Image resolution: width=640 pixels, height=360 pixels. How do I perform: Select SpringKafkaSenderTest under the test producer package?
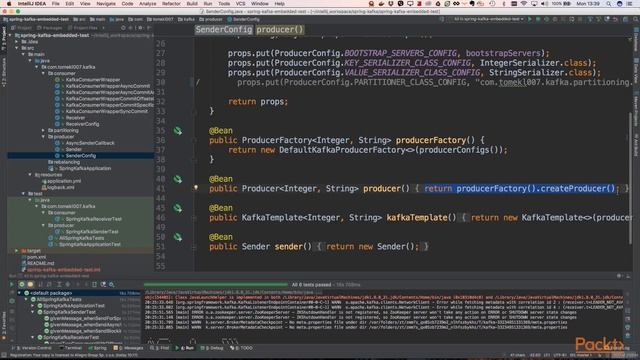[92, 231]
